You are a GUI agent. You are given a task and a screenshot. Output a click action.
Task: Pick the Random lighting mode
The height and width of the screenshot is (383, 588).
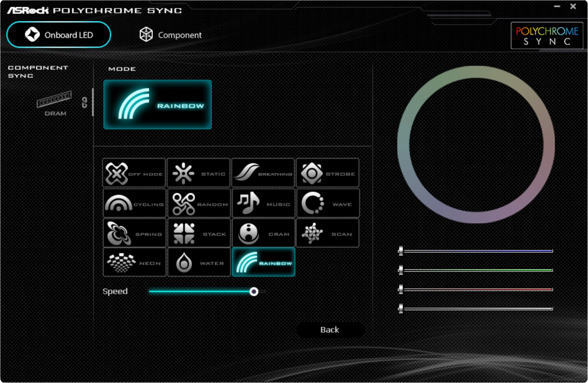coord(199,203)
